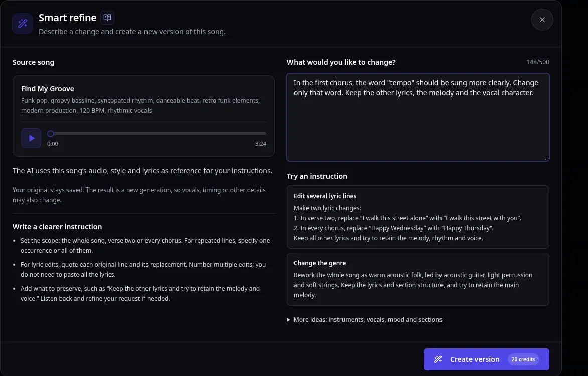Click the "Write a clearer instruction" heading
This screenshot has height=376, width=588.
click(x=57, y=227)
